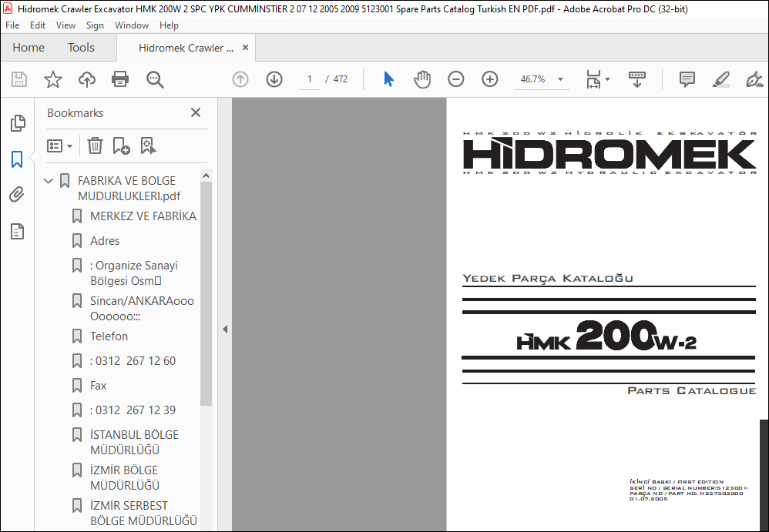Go to next page arrow
Viewport: 769px width, 532px height.
click(x=274, y=79)
